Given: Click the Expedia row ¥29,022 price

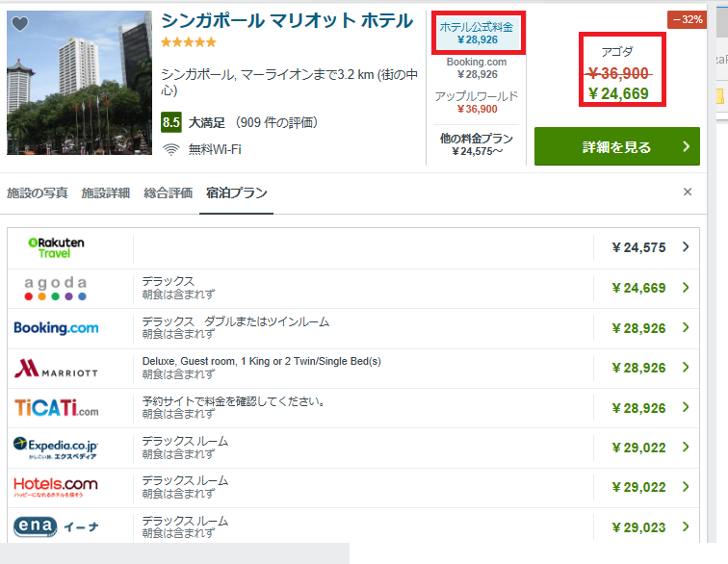Looking at the screenshot, I should tap(638, 448).
